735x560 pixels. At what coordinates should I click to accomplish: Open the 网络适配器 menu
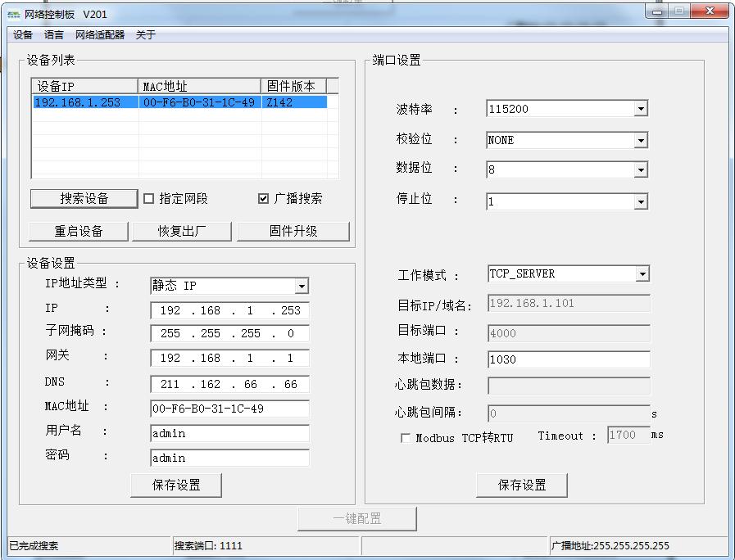pyautogui.click(x=100, y=34)
